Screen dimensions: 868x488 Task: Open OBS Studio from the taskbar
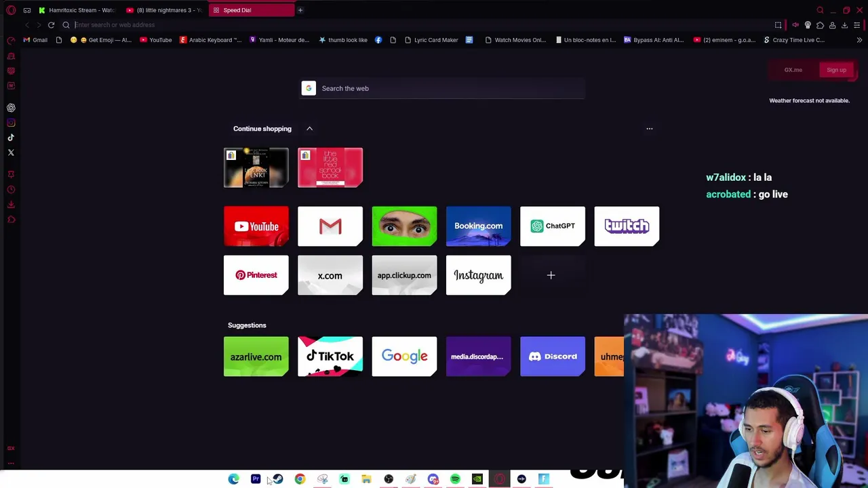[389, 479]
